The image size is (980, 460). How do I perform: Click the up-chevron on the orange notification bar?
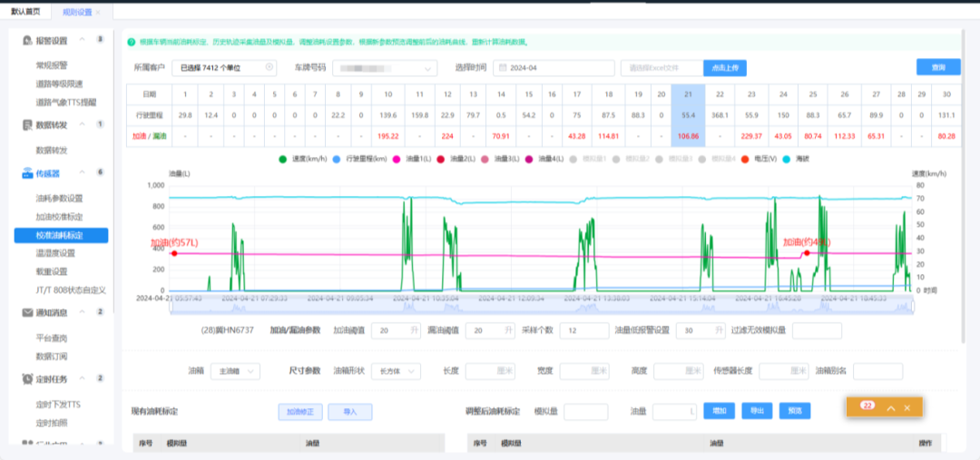891,407
